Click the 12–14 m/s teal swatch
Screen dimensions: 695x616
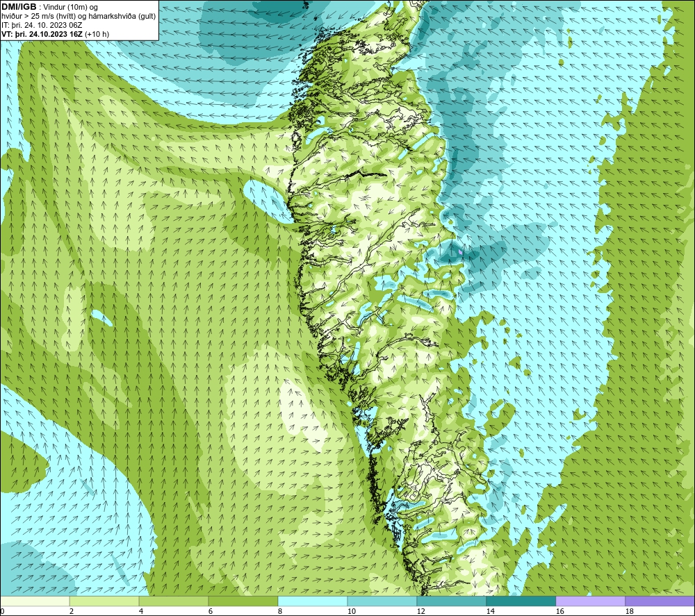point(451,601)
